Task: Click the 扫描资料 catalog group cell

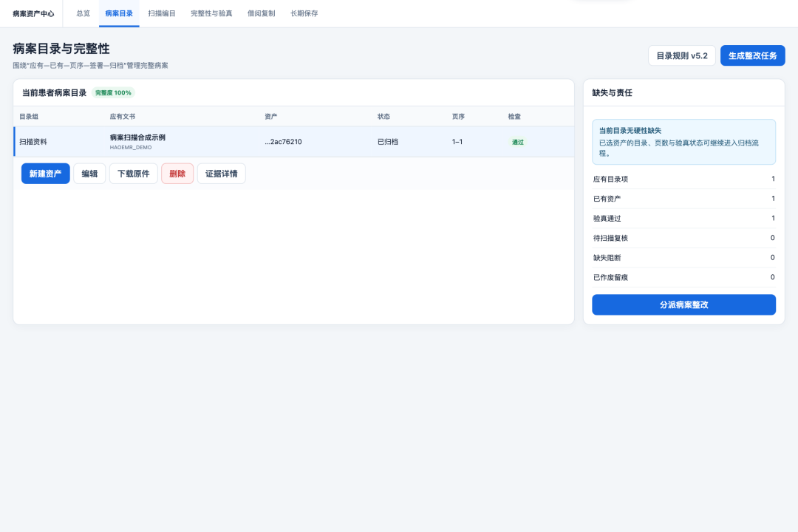Action: click(x=33, y=142)
